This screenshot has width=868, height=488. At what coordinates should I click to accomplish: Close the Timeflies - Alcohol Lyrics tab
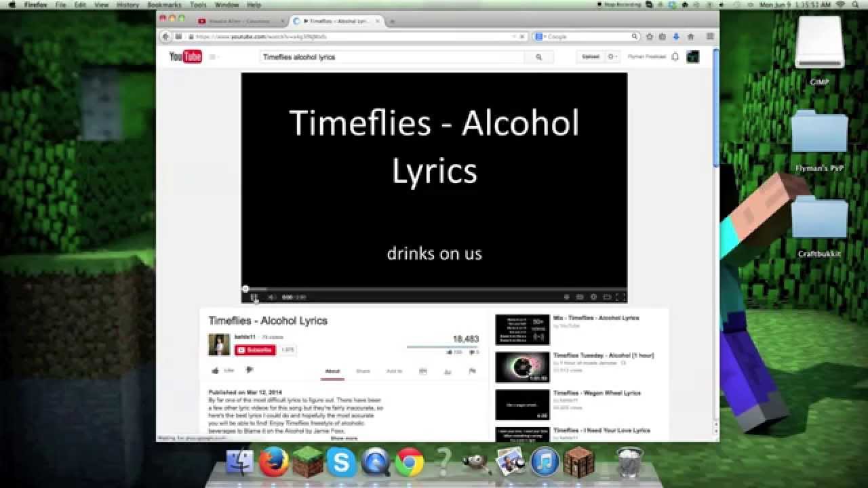(378, 21)
